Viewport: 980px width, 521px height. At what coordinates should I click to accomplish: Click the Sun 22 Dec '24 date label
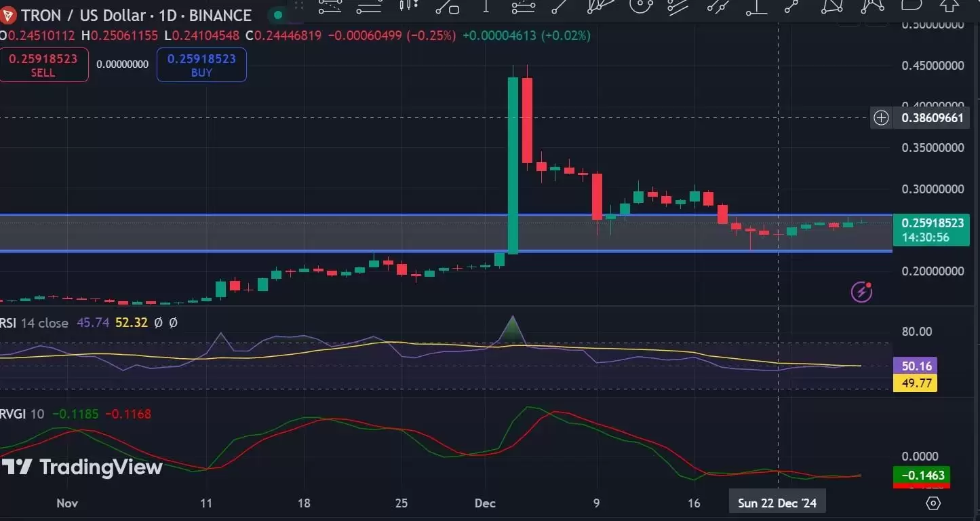(x=777, y=501)
